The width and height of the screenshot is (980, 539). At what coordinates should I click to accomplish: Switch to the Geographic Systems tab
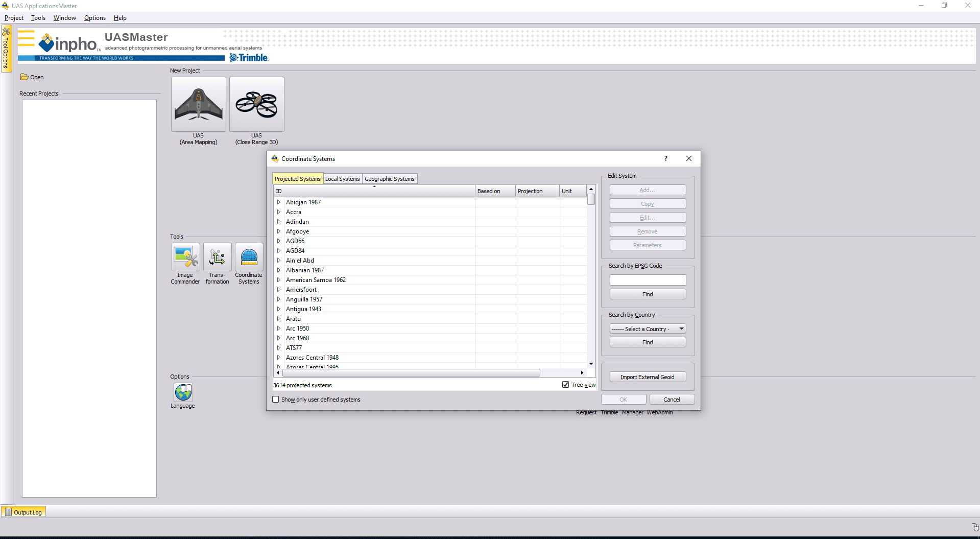click(x=389, y=179)
